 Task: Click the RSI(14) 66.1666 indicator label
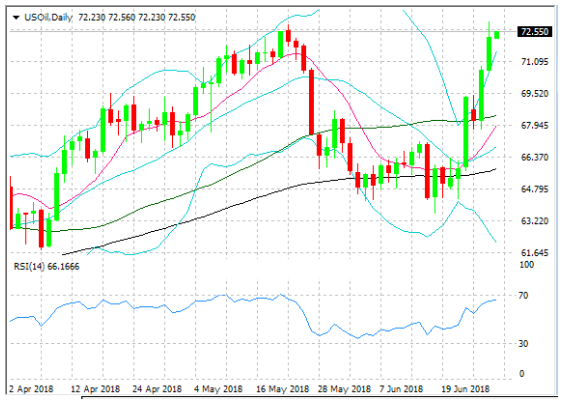click(x=46, y=267)
